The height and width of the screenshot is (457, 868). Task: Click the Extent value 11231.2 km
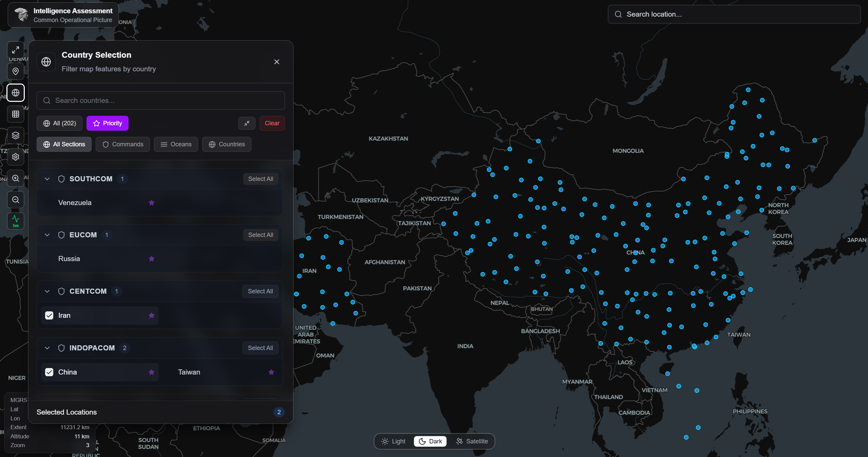coord(75,427)
